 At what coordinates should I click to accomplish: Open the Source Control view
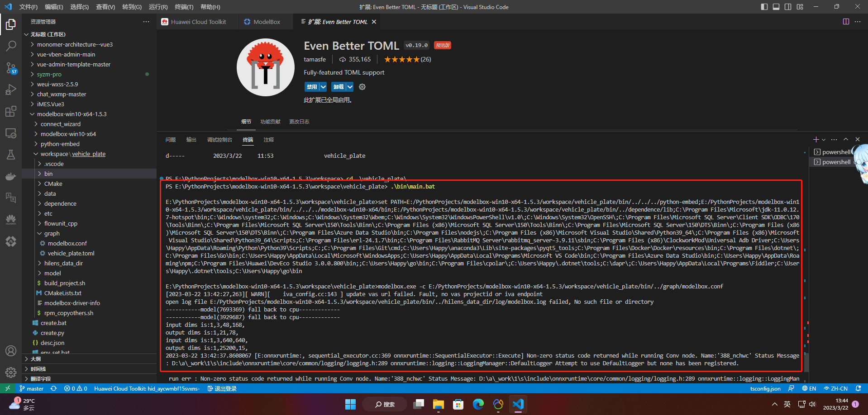(x=11, y=68)
